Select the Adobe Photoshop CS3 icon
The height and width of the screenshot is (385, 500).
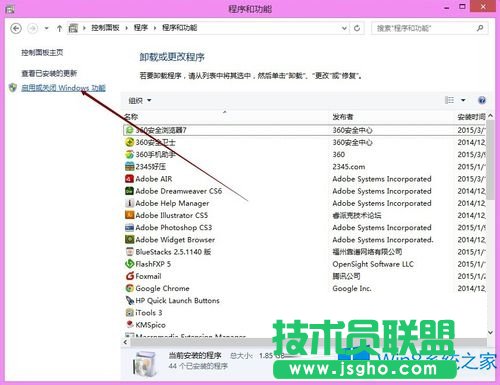(129, 228)
